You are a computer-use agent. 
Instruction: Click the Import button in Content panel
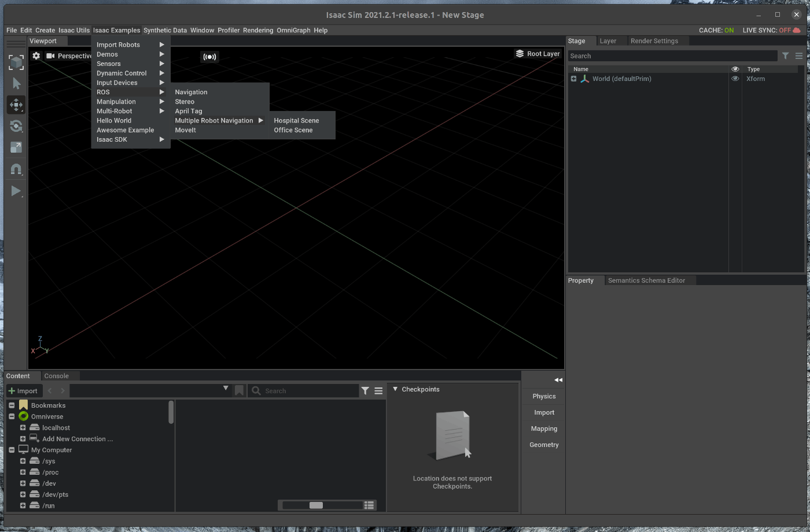[x=23, y=391]
